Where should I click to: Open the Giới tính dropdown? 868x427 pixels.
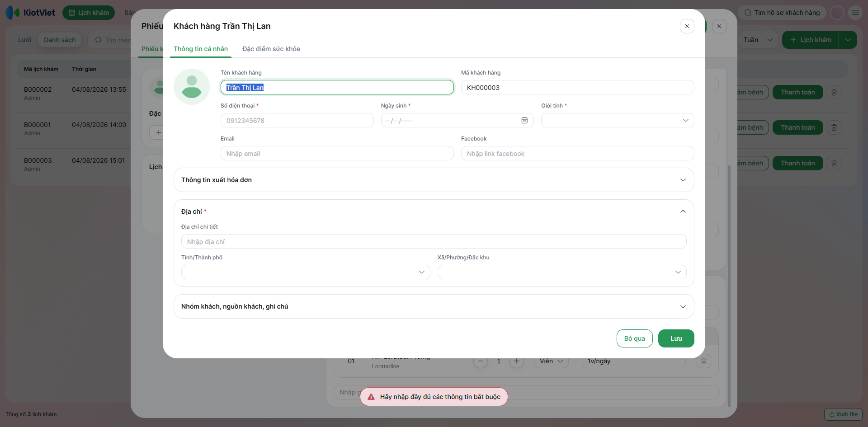pos(618,120)
